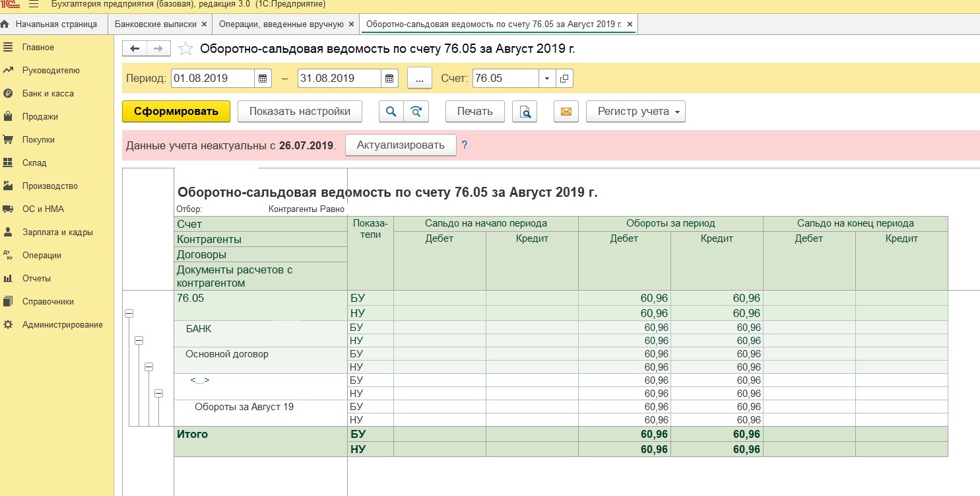Open calendar picker for start date 01.08.2019

pyautogui.click(x=263, y=79)
